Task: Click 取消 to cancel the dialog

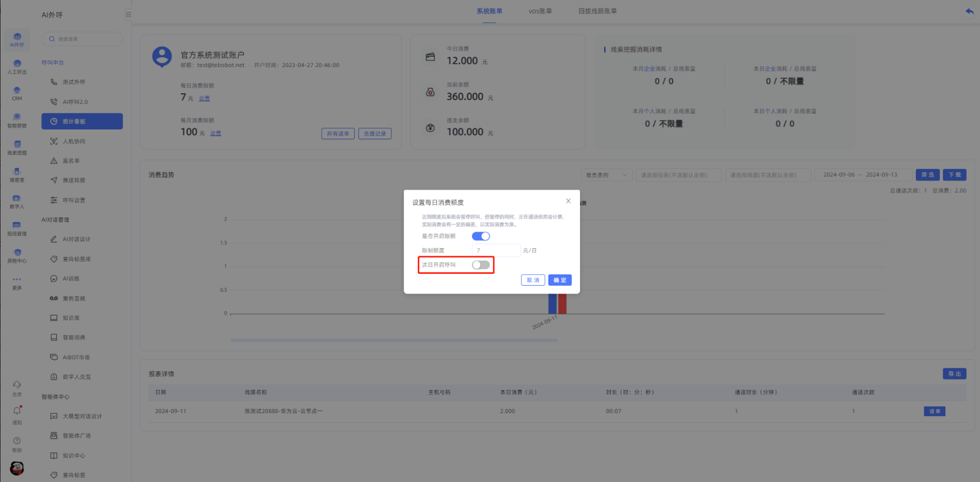Action: tap(533, 280)
